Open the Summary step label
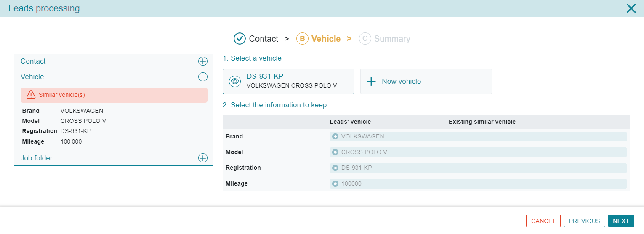This screenshot has height=234, width=644. pyautogui.click(x=392, y=39)
